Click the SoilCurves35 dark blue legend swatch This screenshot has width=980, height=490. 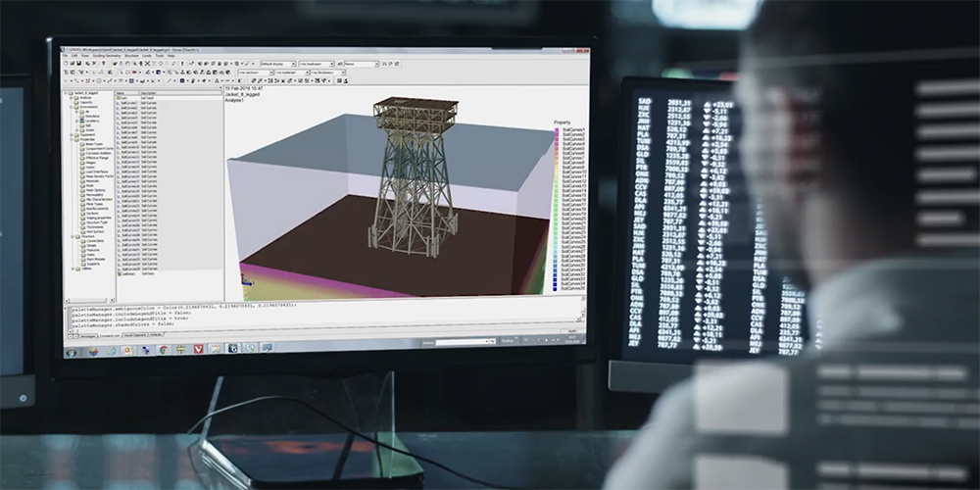tap(556, 289)
